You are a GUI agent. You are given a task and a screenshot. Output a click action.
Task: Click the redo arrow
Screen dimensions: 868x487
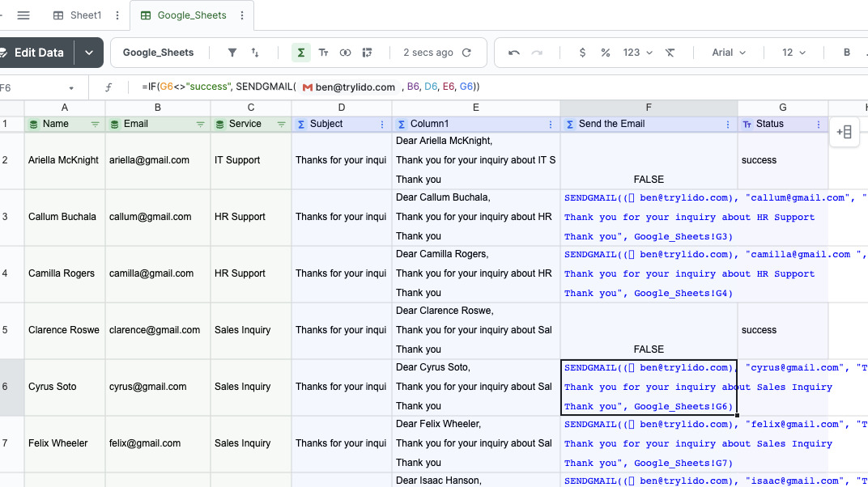(x=537, y=53)
